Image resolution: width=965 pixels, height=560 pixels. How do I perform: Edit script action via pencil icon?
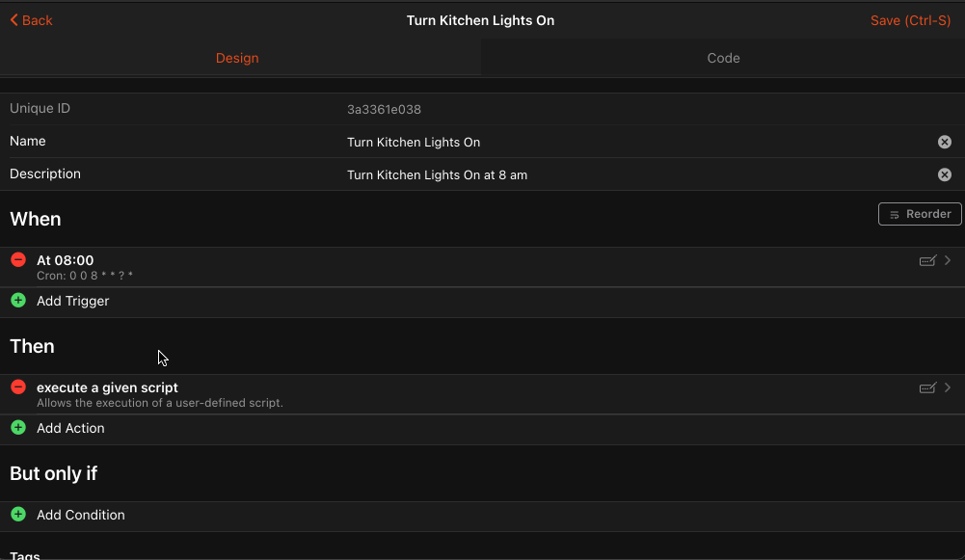[x=927, y=387]
